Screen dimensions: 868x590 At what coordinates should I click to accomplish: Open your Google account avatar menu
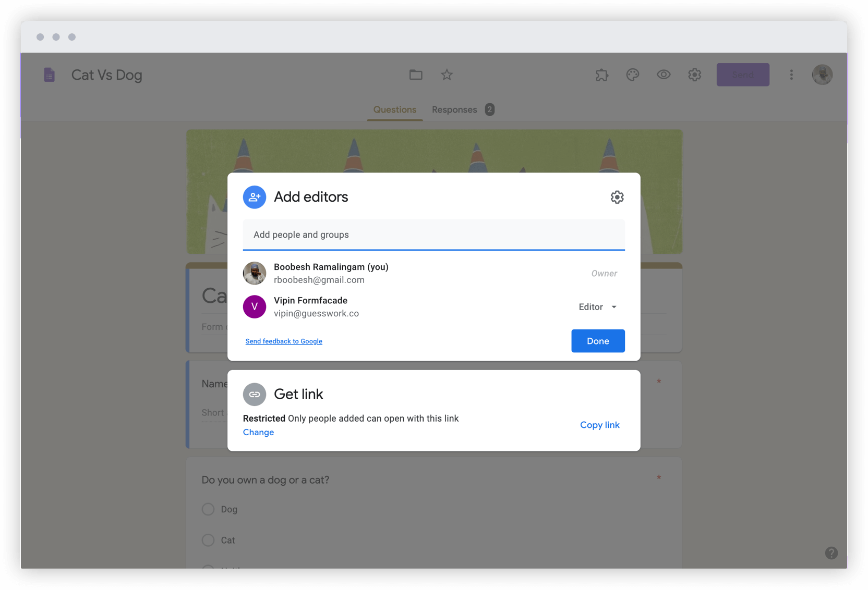point(822,75)
